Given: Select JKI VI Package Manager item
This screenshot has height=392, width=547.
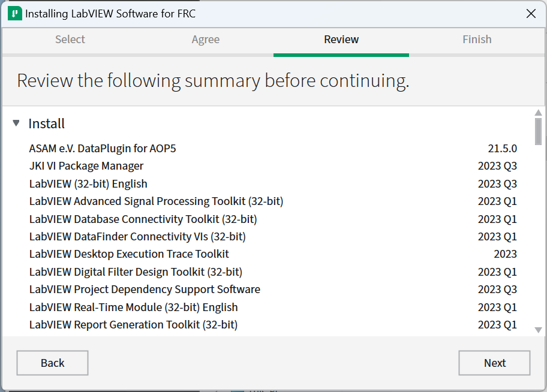Looking at the screenshot, I should tap(86, 166).
